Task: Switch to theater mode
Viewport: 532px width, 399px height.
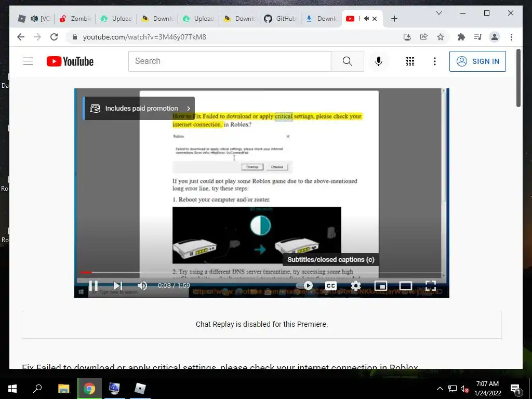Action: pyautogui.click(x=405, y=286)
